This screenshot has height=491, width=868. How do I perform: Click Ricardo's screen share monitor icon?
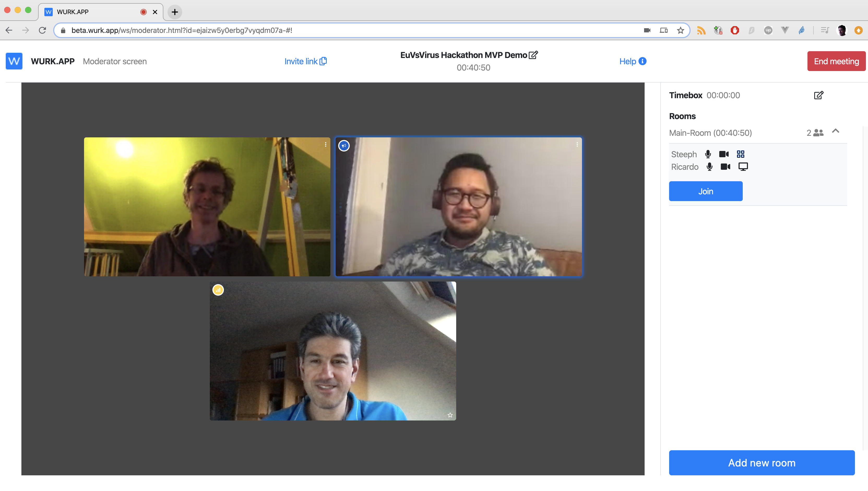point(743,167)
